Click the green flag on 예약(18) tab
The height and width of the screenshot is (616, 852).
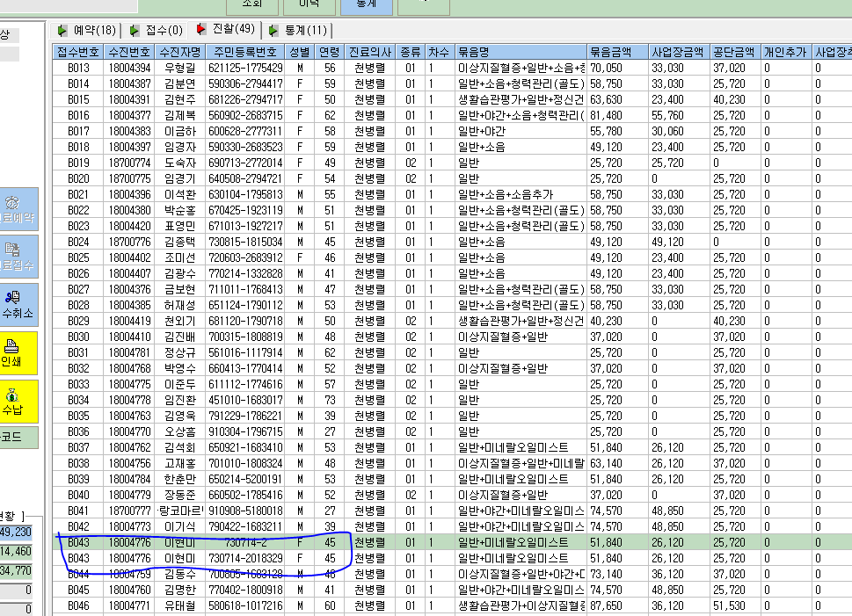[62, 31]
